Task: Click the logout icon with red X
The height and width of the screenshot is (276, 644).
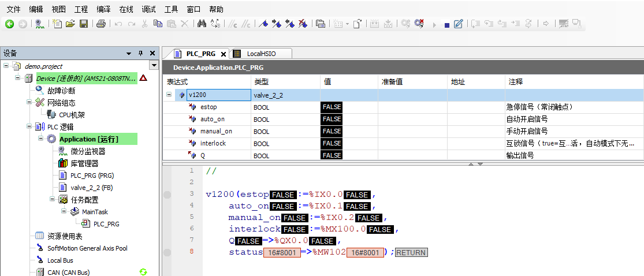Action: [419, 24]
